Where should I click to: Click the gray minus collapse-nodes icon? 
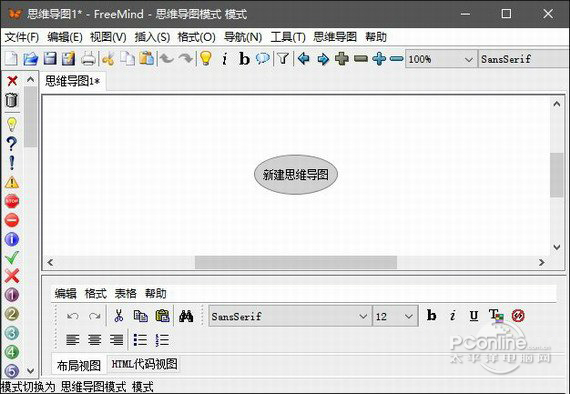coord(361,59)
